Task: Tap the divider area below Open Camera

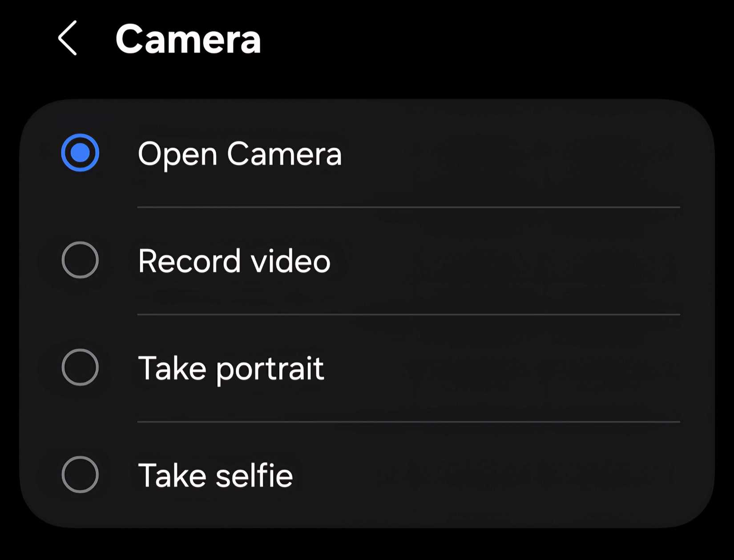Action: tap(409, 207)
